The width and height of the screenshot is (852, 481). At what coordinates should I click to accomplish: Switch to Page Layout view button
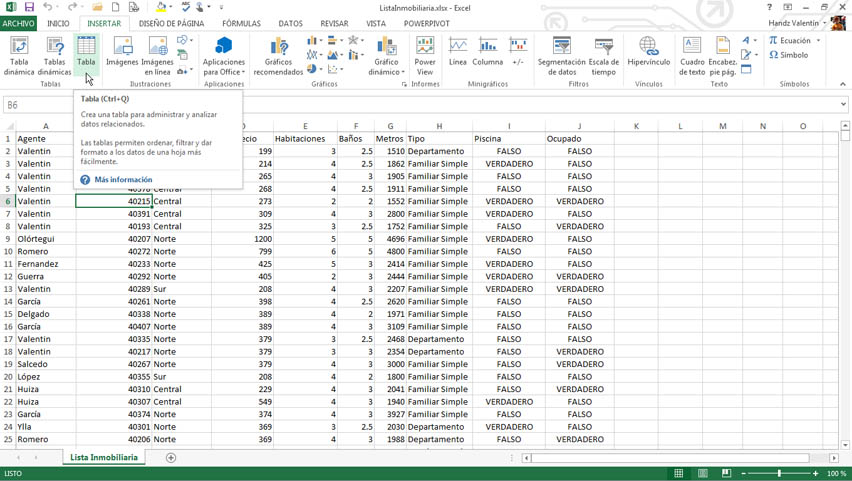703,473
